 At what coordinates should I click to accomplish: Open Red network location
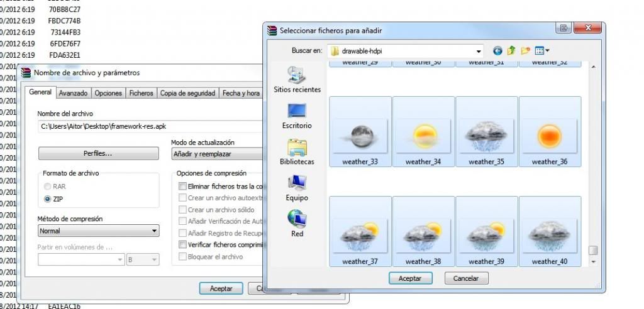[297, 223]
